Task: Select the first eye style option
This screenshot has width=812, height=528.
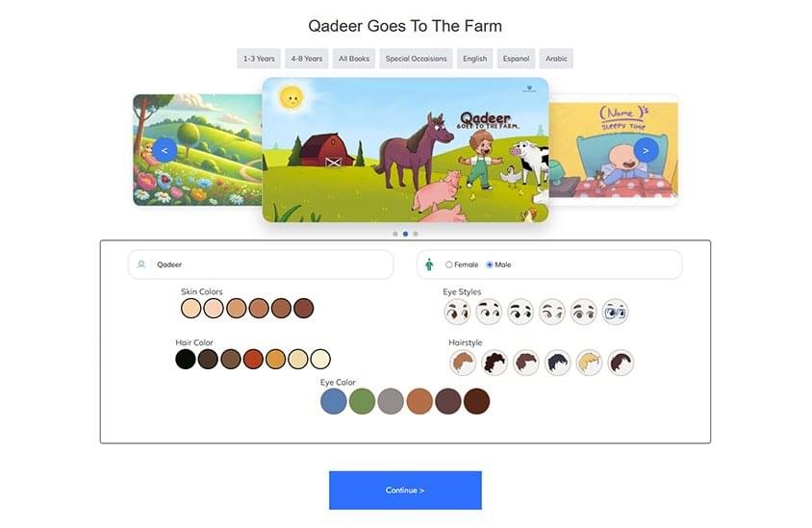Action: pos(457,313)
